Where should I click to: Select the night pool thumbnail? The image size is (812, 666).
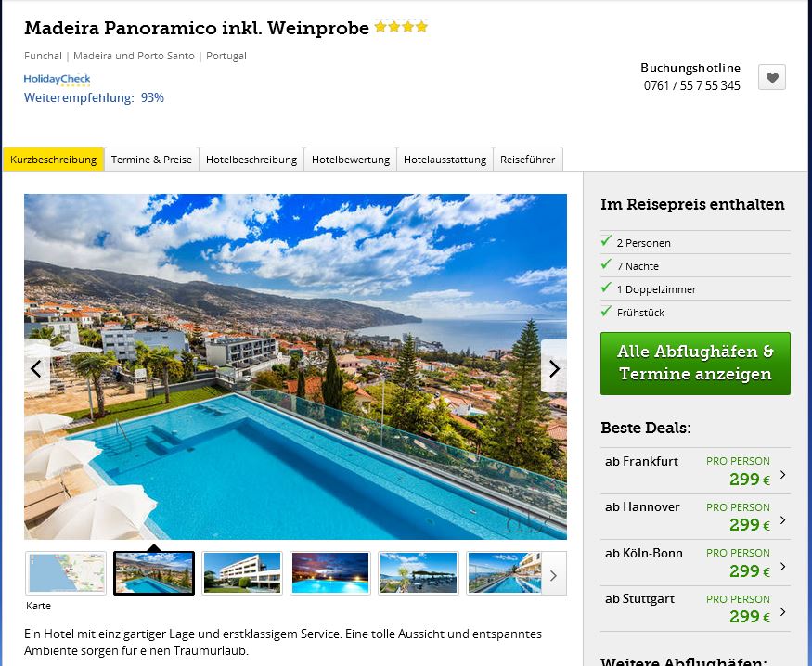[x=330, y=573]
